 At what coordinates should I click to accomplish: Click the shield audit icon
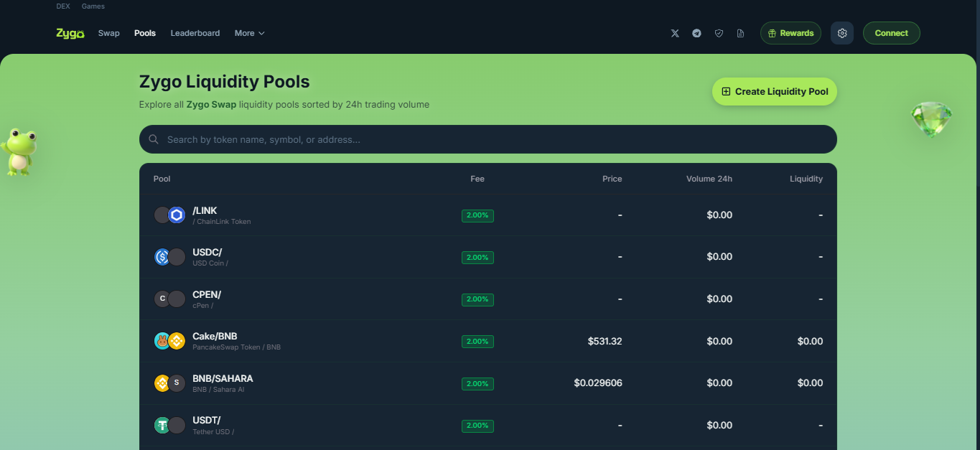[719, 33]
